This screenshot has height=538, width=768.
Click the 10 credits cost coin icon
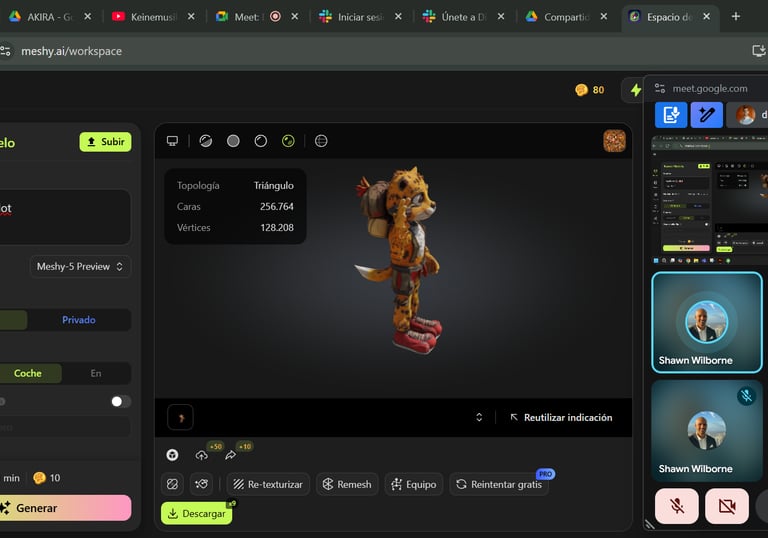click(x=39, y=478)
